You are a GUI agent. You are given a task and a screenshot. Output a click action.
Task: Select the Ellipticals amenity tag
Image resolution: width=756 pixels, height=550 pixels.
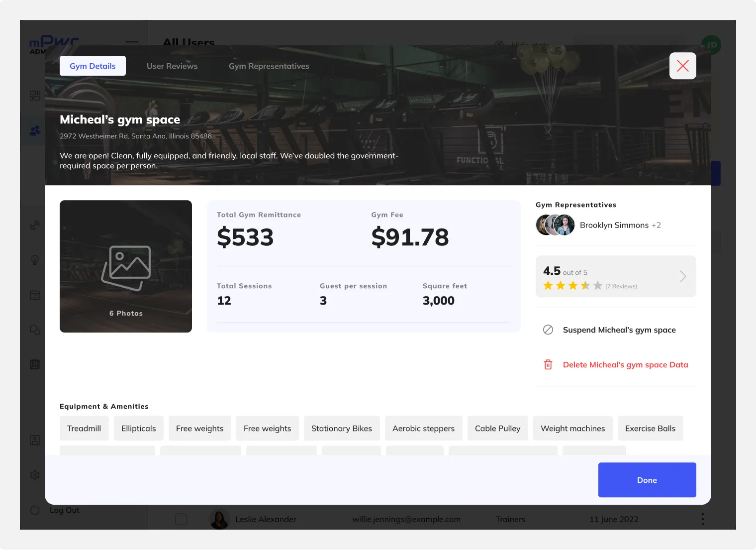click(139, 428)
